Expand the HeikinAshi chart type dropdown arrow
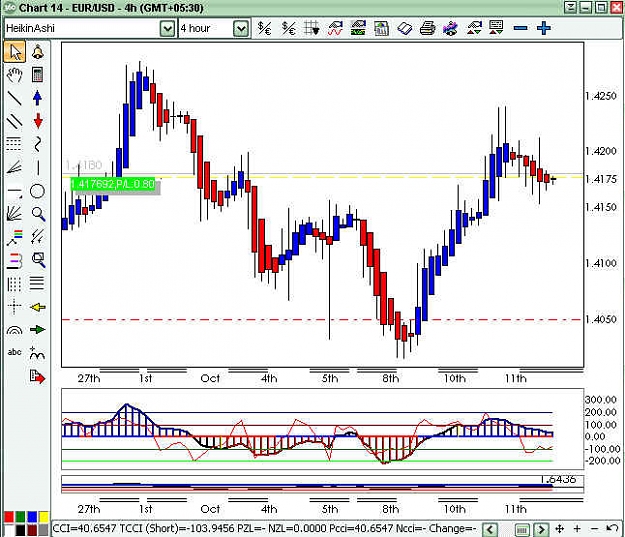Viewport: 625px width, 537px height. click(167, 29)
